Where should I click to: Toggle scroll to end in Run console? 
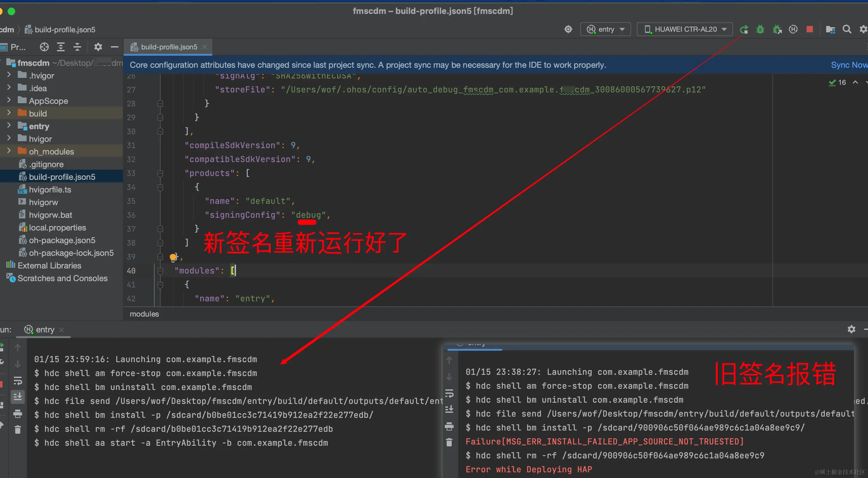17,397
